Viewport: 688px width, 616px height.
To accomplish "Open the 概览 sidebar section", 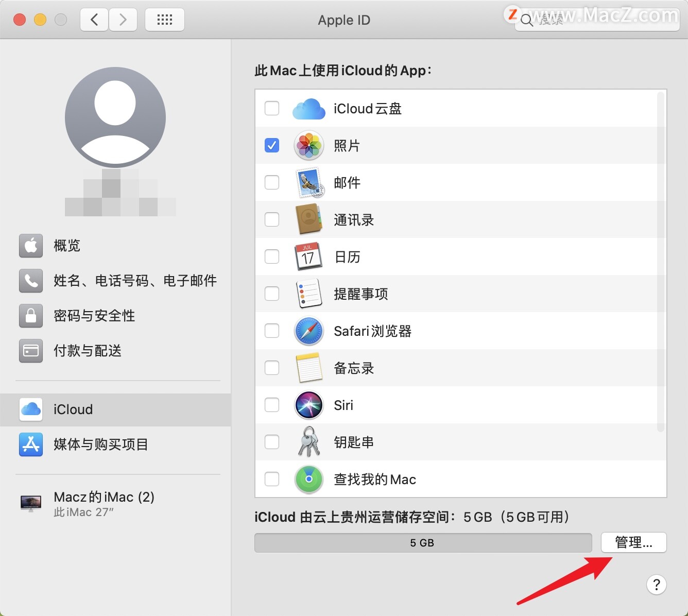I will (115, 246).
